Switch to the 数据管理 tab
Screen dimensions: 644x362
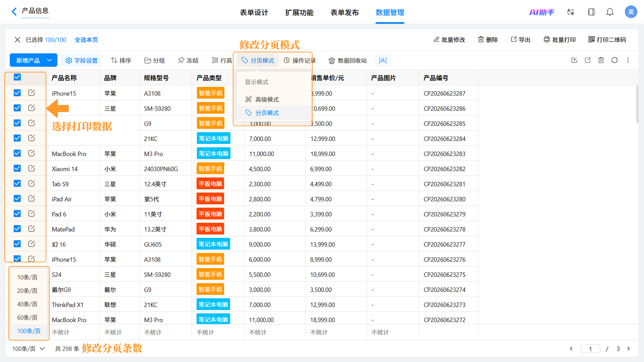[390, 13]
